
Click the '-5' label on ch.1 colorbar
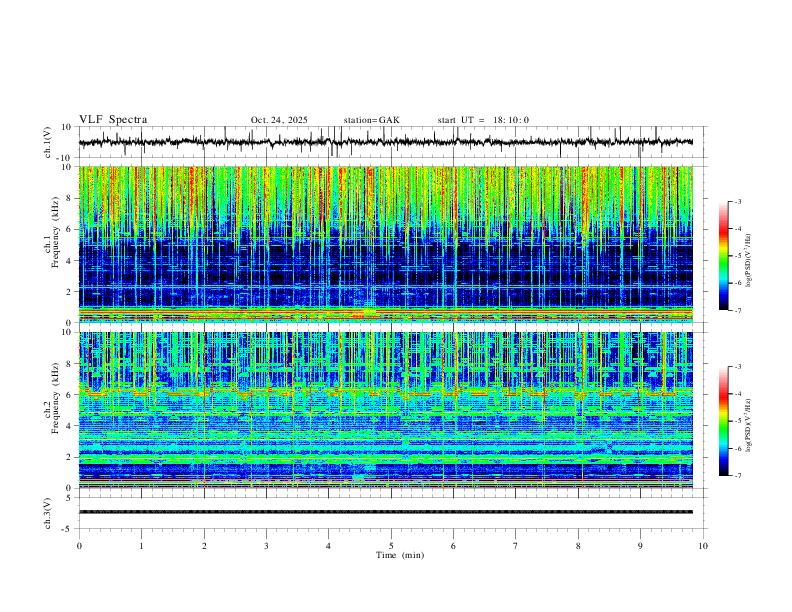pos(738,256)
